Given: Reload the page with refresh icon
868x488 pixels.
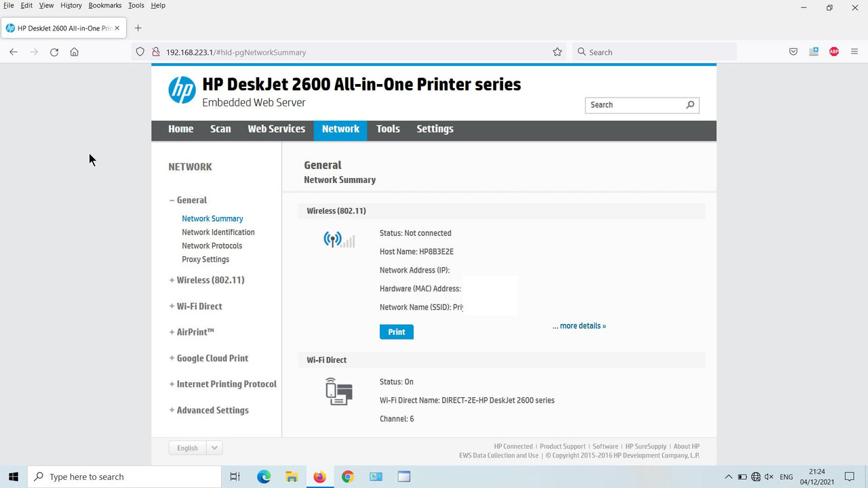Looking at the screenshot, I should pos(54,52).
